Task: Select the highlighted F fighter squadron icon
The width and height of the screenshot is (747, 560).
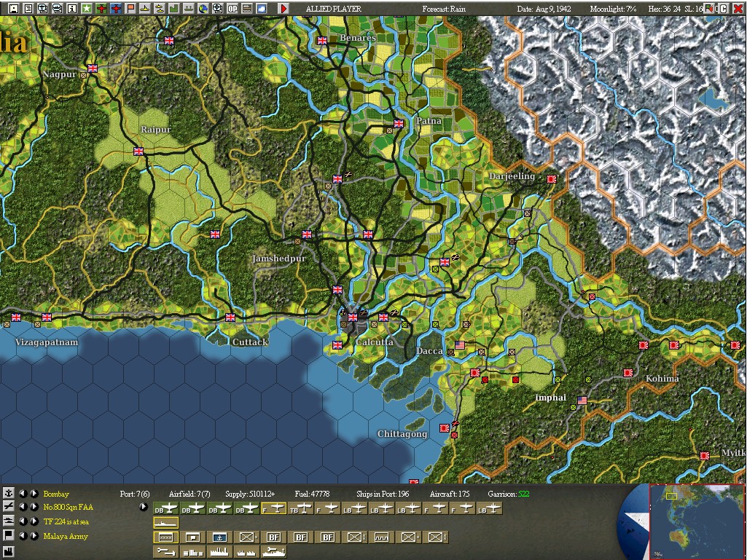Action: click(274, 509)
